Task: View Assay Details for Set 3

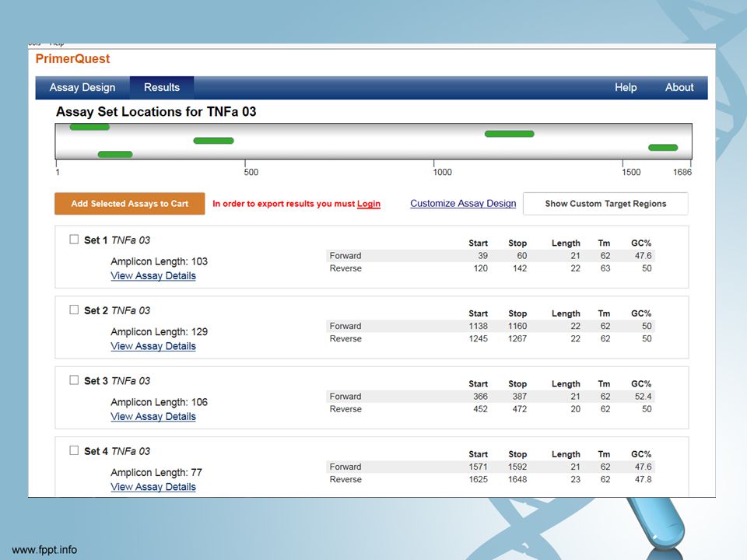Action: coord(153,417)
